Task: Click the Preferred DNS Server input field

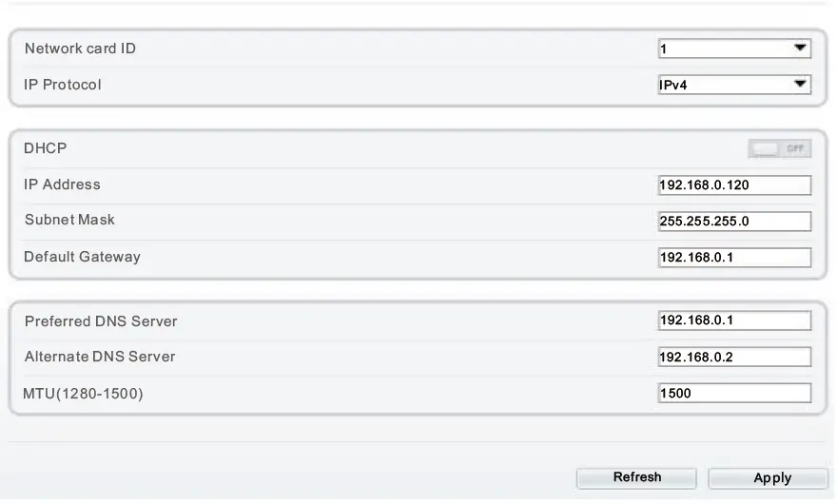Action: 734,320
